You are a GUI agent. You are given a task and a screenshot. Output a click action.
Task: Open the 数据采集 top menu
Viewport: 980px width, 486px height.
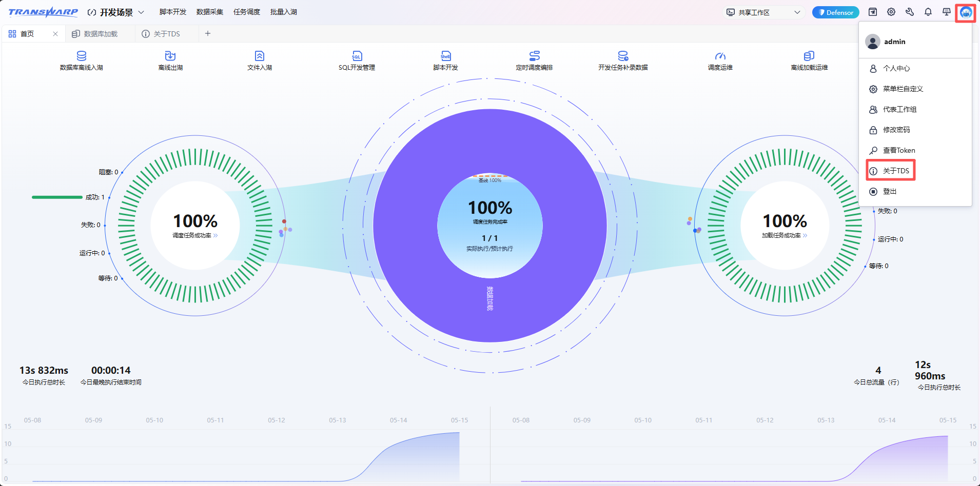(x=210, y=12)
